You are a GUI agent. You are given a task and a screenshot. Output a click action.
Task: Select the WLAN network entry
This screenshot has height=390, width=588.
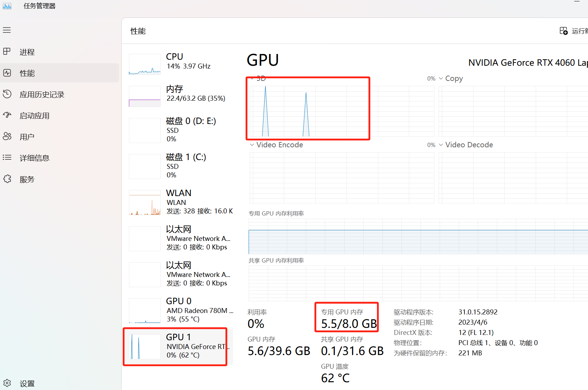pyautogui.click(x=181, y=202)
